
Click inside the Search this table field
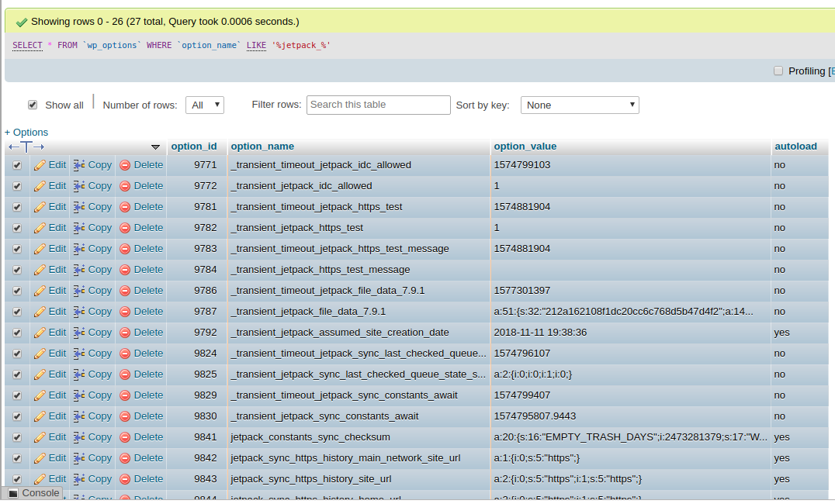pos(378,105)
